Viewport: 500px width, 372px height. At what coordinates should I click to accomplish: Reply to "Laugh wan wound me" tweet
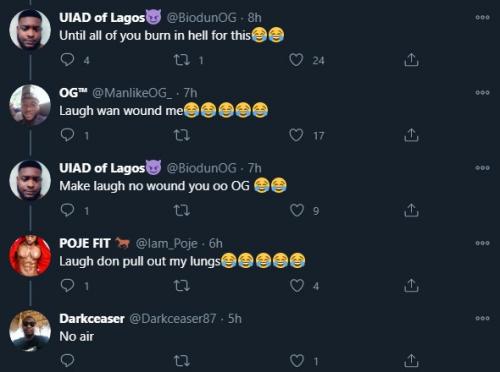67,135
